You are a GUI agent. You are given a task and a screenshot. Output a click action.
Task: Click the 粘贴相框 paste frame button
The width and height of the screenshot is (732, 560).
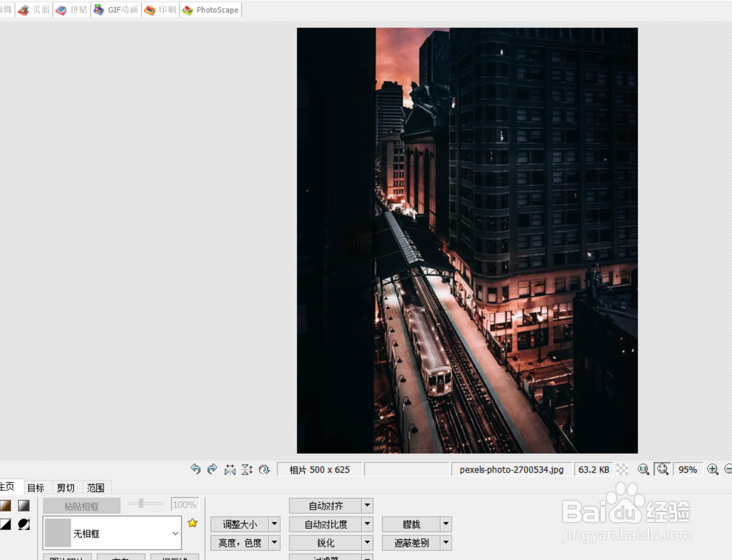[x=82, y=506]
